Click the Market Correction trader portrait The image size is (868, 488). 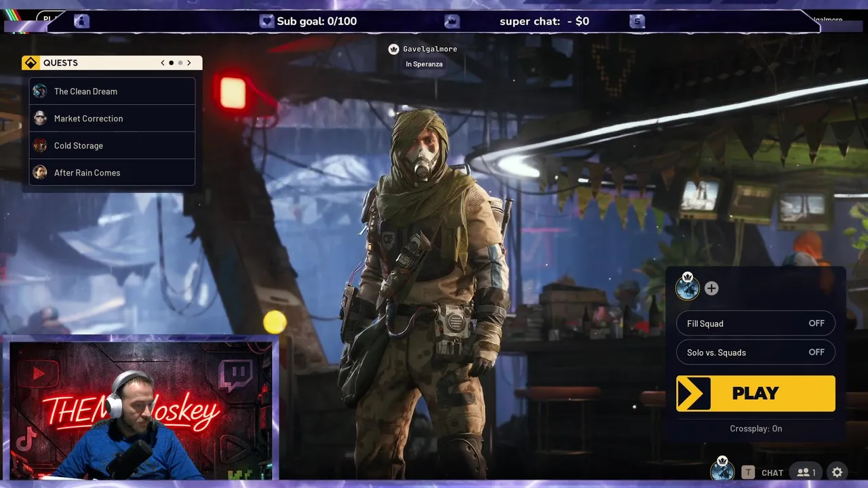pos(40,119)
